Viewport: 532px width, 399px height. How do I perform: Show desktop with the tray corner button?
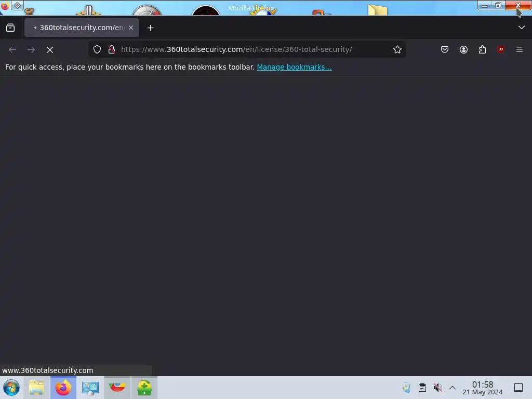click(x=518, y=388)
